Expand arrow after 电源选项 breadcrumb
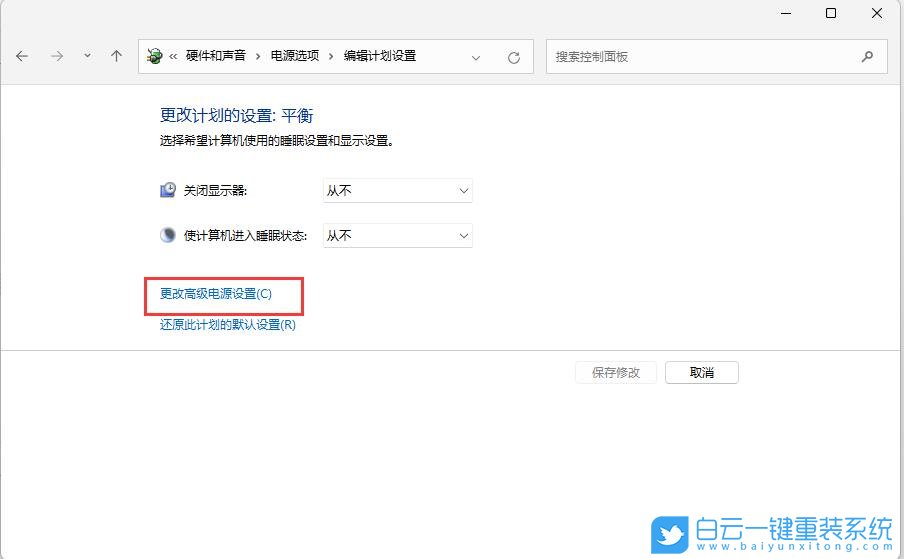904x559 pixels. [x=331, y=56]
